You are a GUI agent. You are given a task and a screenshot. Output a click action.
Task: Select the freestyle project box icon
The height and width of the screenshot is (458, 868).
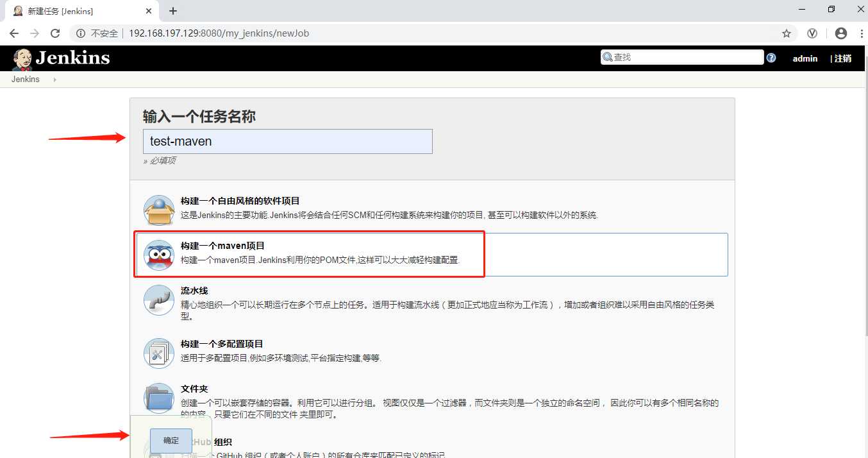(x=159, y=210)
